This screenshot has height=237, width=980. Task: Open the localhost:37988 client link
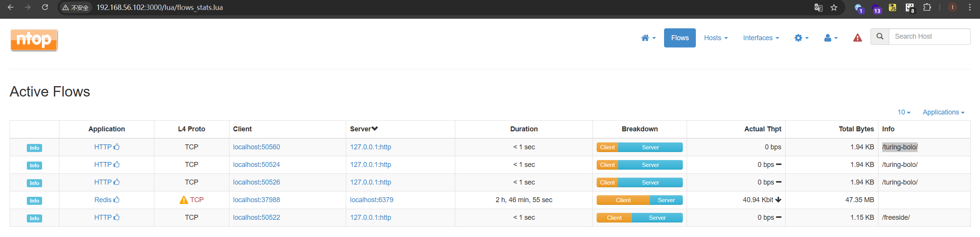(x=256, y=200)
